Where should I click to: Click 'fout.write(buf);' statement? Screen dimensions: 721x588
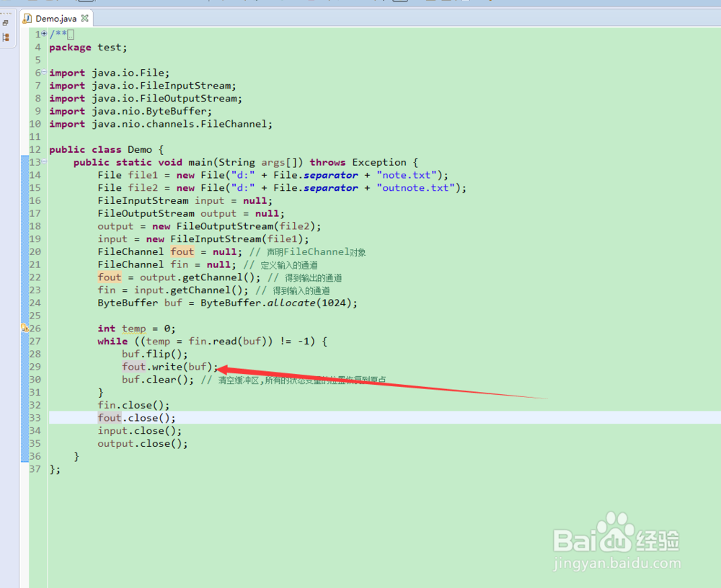[169, 367]
